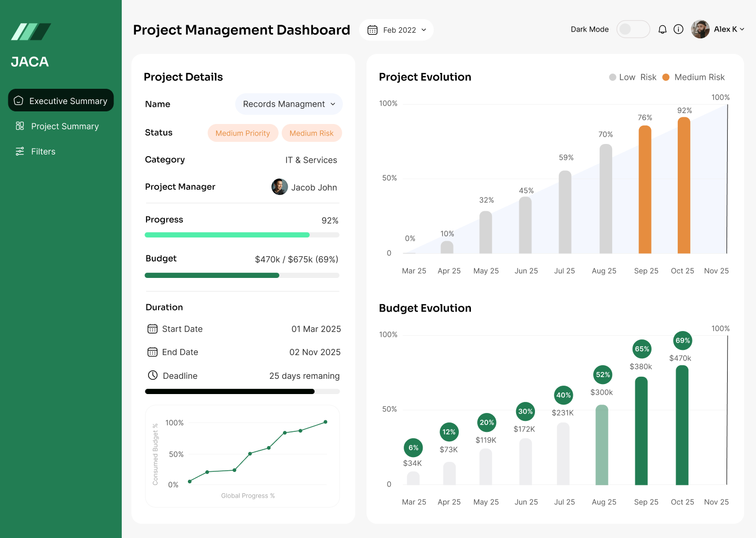Click the Deadline clock icon

pyautogui.click(x=153, y=375)
